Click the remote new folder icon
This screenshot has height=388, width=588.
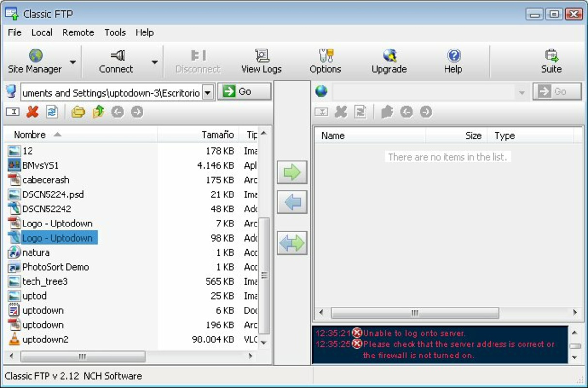[x=387, y=112]
